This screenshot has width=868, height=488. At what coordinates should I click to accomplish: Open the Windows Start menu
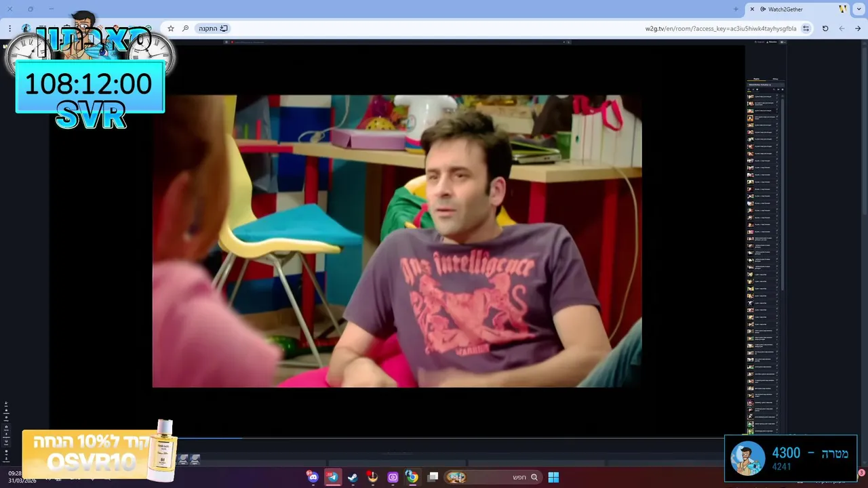click(553, 477)
